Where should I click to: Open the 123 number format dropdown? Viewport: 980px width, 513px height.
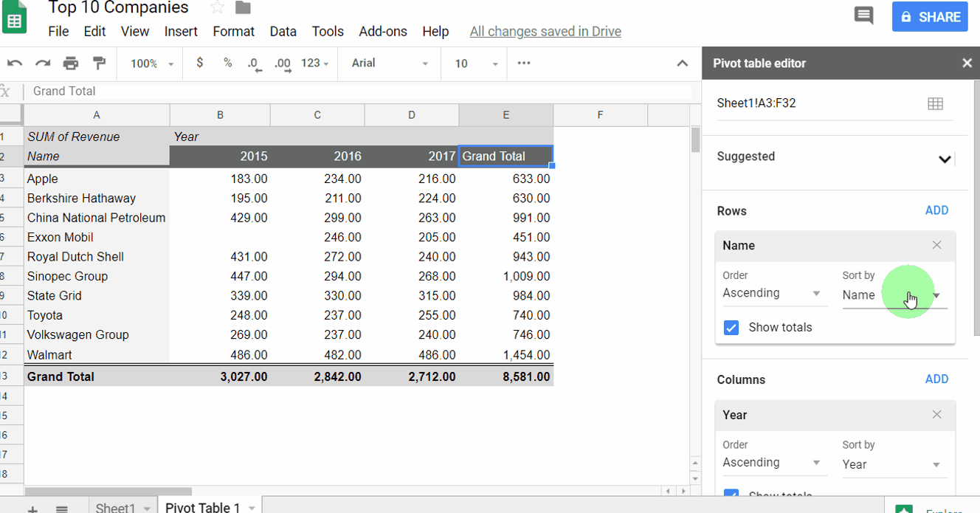(x=315, y=63)
